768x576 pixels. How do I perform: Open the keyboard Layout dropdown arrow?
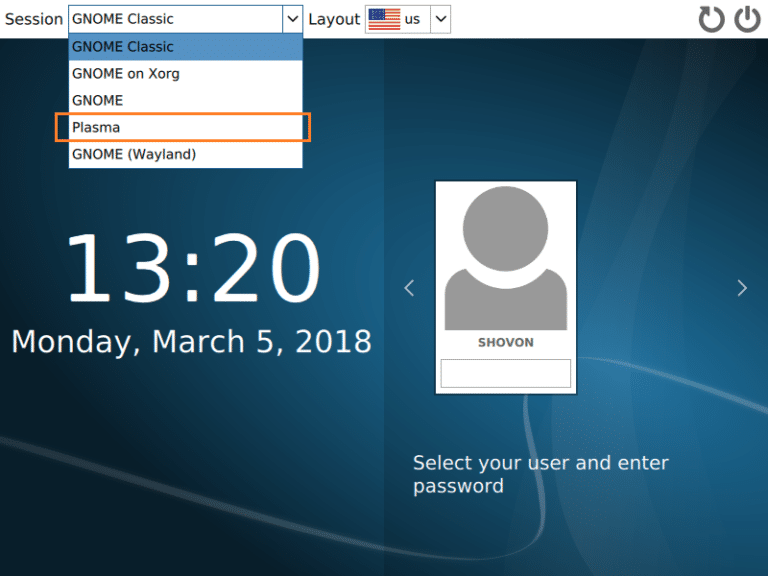[x=440, y=19]
